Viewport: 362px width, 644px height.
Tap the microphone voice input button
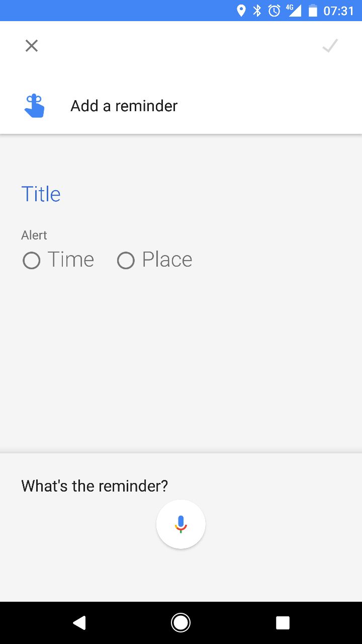[181, 524]
